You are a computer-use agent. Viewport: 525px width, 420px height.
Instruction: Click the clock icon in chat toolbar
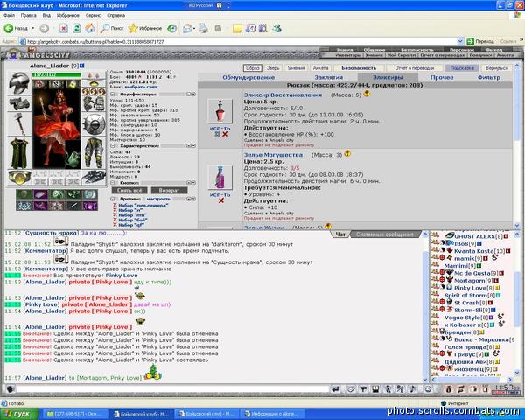pyautogui.click(x=428, y=389)
